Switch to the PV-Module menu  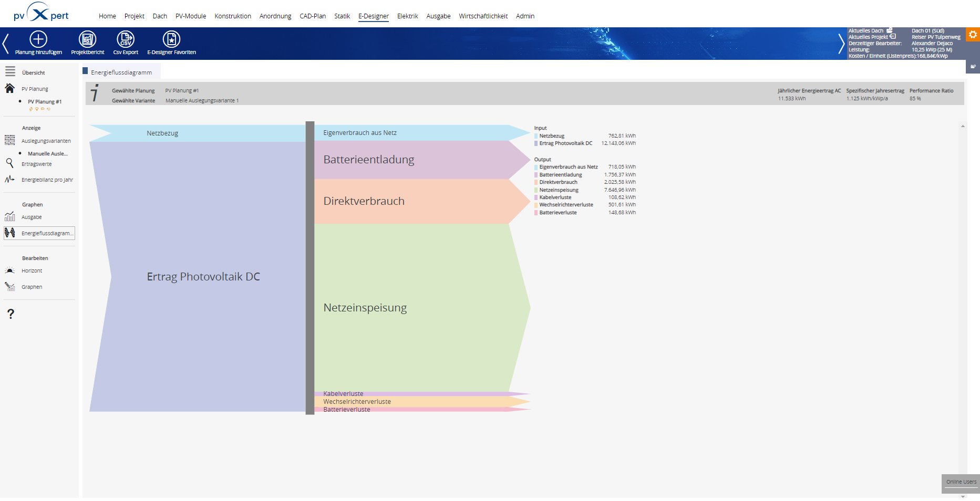pos(191,16)
